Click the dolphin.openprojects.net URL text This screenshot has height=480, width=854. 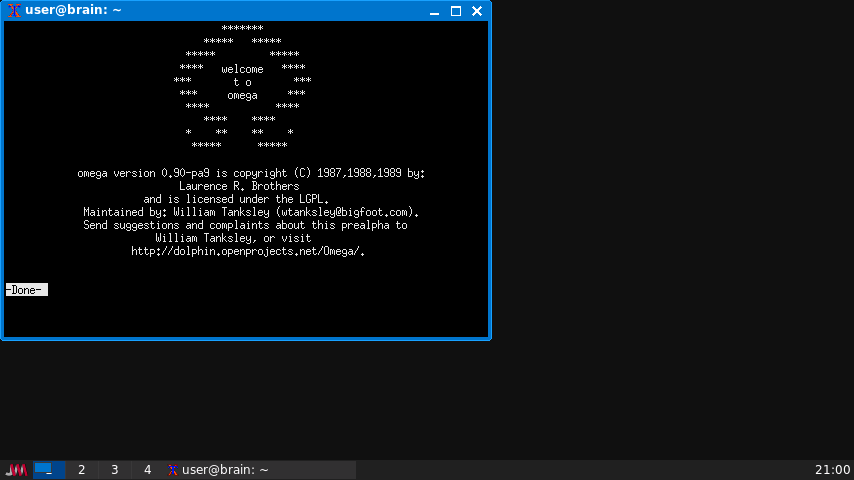(x=248, y=251)
